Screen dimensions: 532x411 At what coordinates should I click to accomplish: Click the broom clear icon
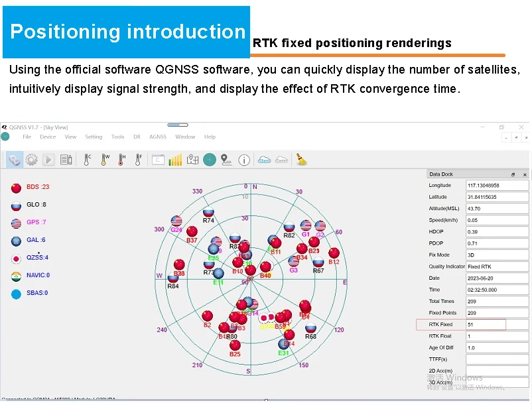point(302,160)
